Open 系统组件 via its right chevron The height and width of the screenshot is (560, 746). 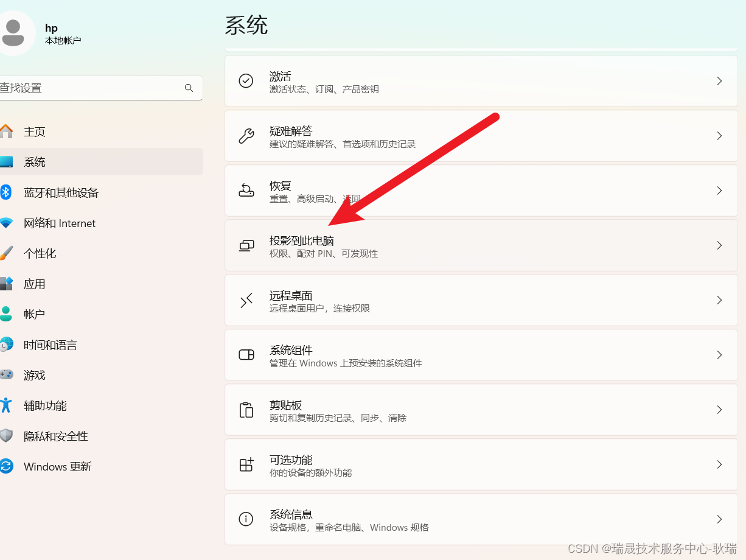(719, 355)
